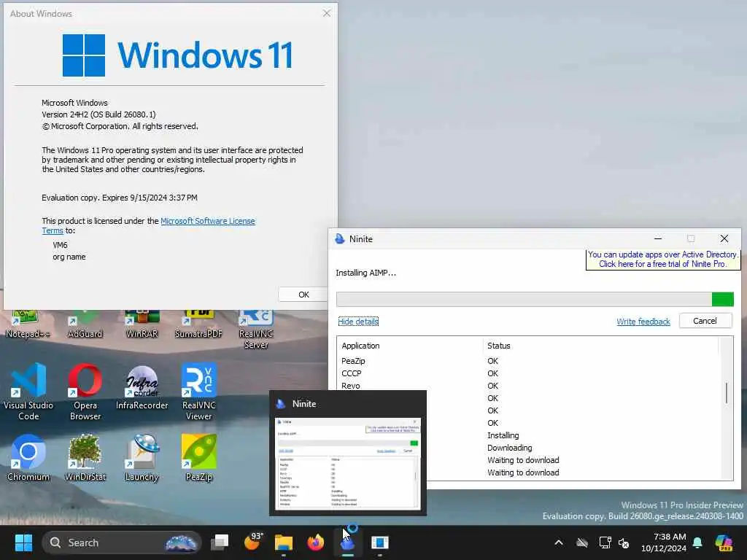Launch Opera Browser from the desktop
The width and height of the screenshot is (747, 560).
click(x=85, y=392)
